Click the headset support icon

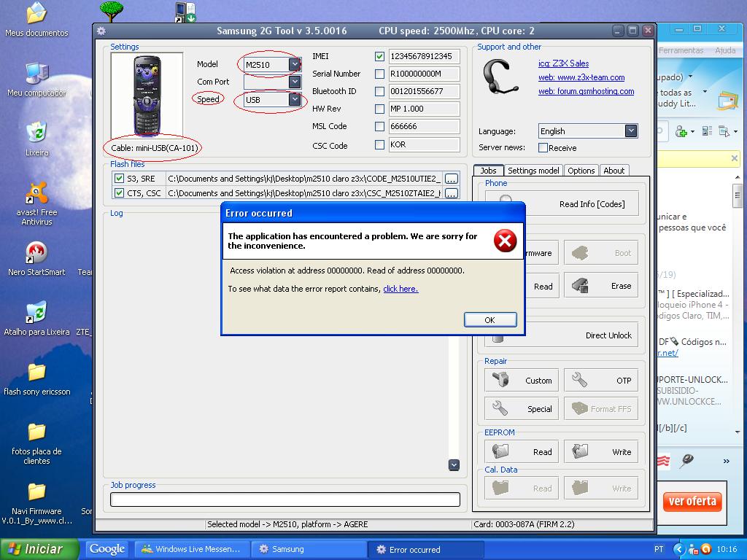coord(500,77)
